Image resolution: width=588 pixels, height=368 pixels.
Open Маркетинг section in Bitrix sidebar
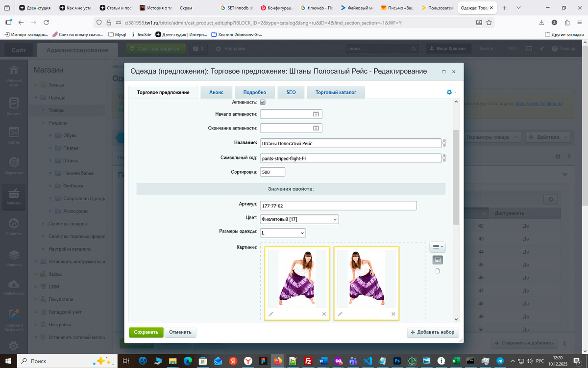[x=14, y=166]
